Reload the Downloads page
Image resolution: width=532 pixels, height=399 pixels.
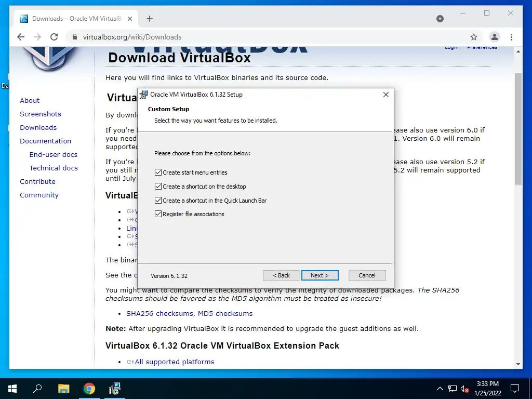point(54,37)
